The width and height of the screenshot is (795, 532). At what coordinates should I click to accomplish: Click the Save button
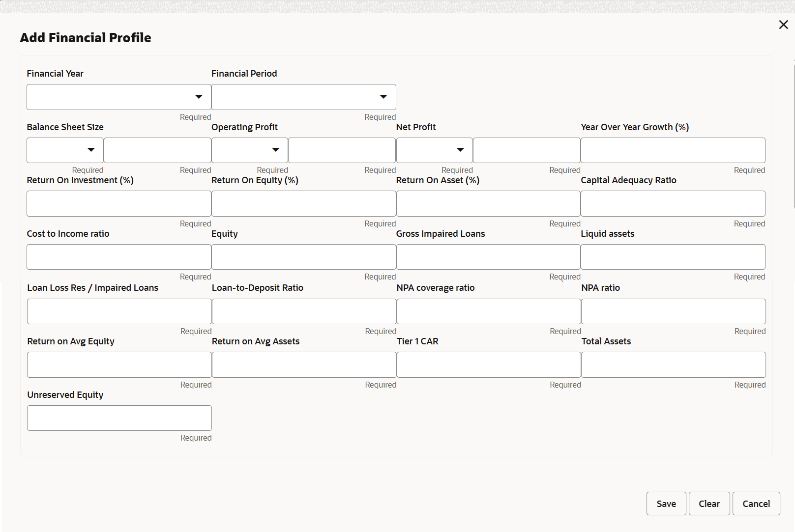point(666,504)
